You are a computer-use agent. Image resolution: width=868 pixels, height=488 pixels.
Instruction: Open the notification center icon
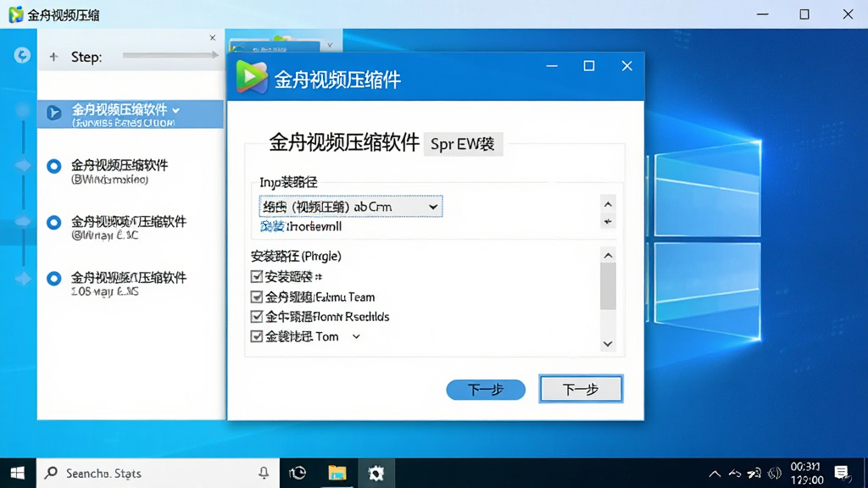click(842, 473)
